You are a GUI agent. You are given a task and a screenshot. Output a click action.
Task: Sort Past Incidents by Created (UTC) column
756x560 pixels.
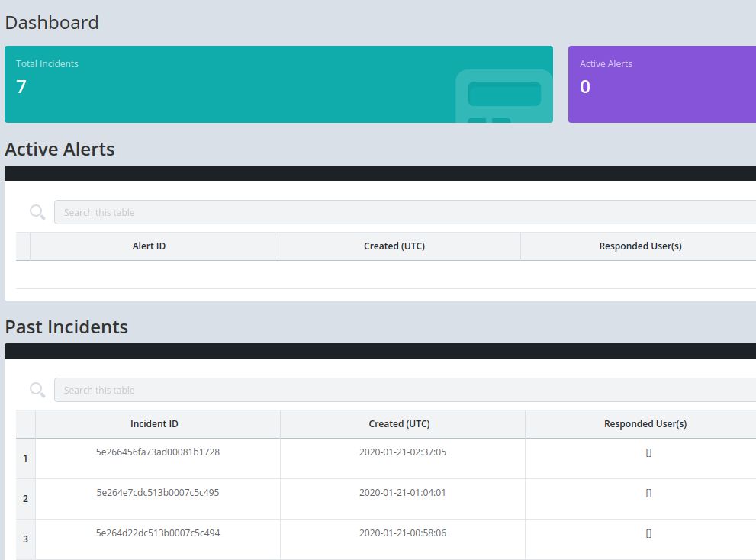click(399, 423)
